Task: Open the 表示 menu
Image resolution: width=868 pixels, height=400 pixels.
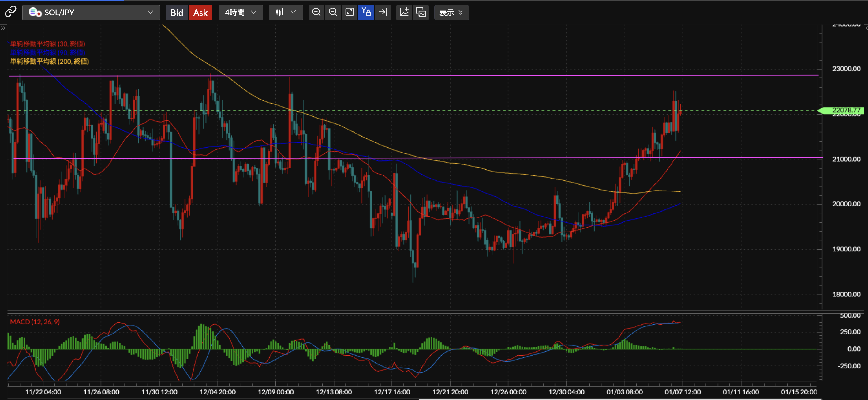Action: [x=451, y=13]
